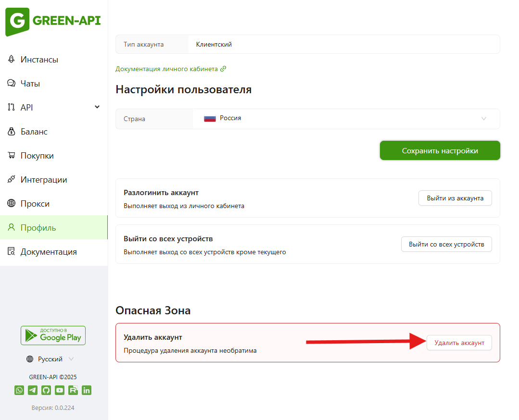Viewport: 519px width, 420px height.
Task: Open the WhatsApp social icon link
Action: pos(19,390)
